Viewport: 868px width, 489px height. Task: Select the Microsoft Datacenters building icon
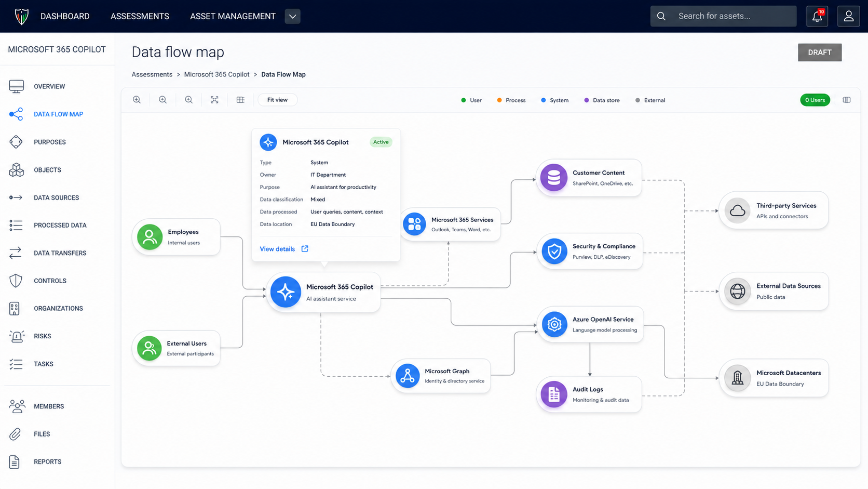[737, 378]
